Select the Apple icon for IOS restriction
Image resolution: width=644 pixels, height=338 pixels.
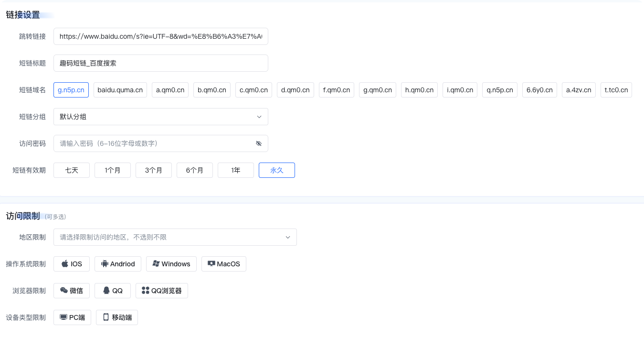point(64,263)
